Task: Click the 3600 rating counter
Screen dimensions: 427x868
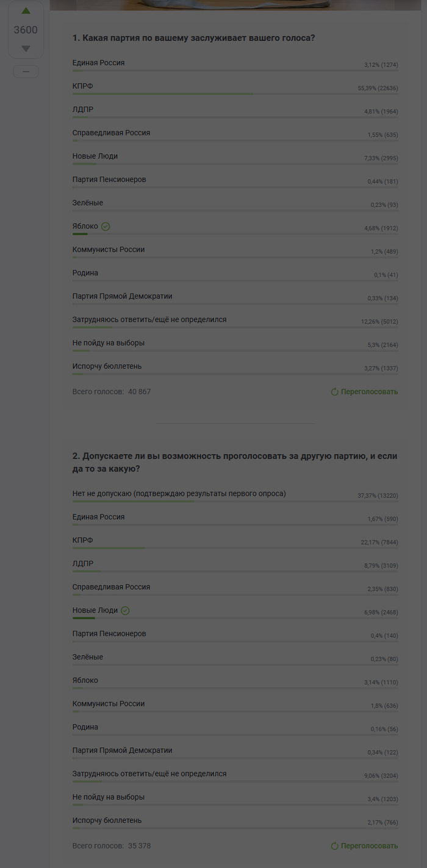Action: pyautogui.click(x=26, y=30)
